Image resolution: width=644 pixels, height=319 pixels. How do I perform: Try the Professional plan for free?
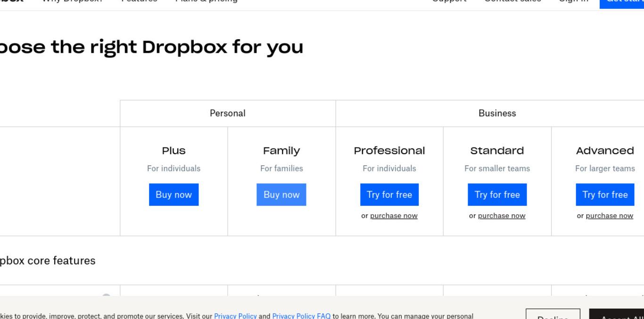click(389, 195)
